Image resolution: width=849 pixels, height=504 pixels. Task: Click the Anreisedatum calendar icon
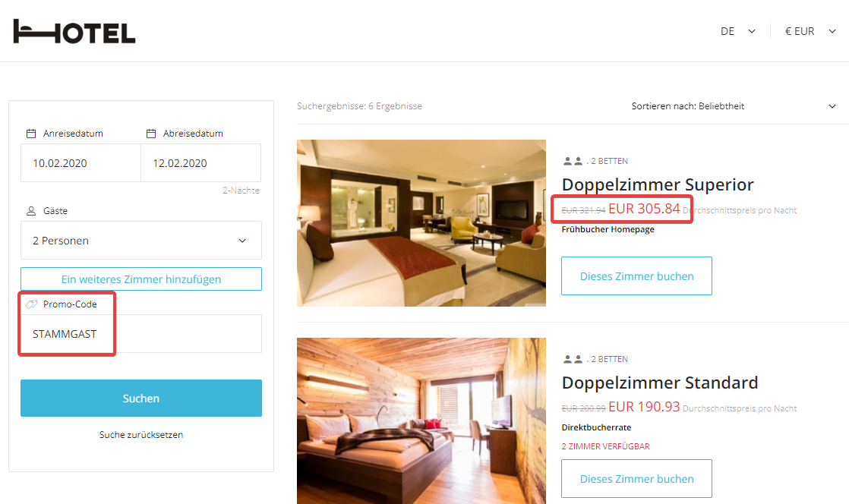[x=31, y=134]
